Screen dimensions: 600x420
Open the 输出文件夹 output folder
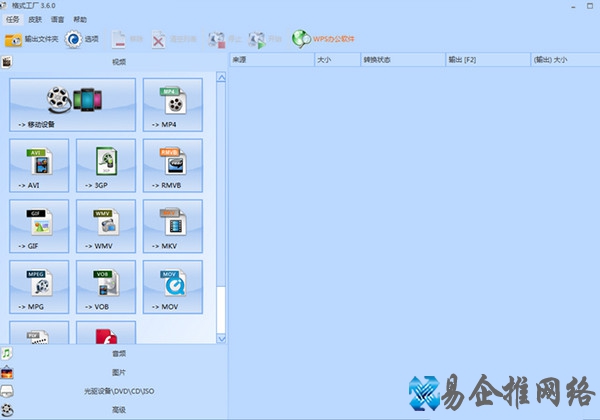pos(31,39)
